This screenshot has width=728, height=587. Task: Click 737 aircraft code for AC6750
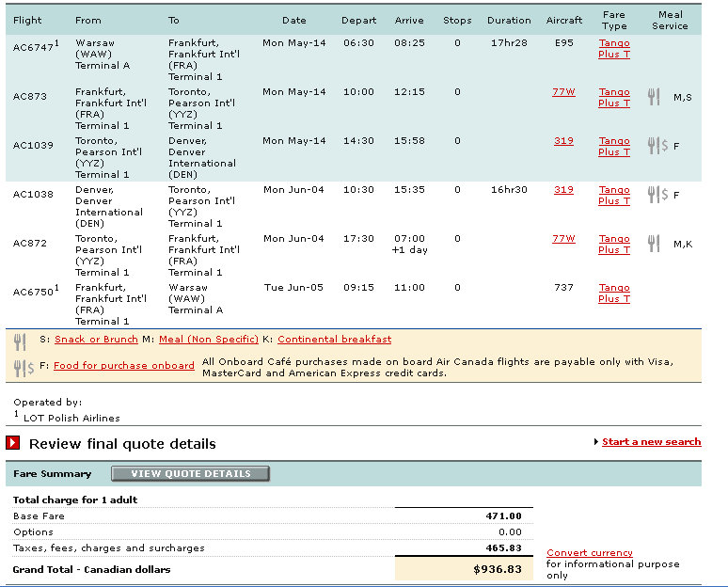[563, 288]
